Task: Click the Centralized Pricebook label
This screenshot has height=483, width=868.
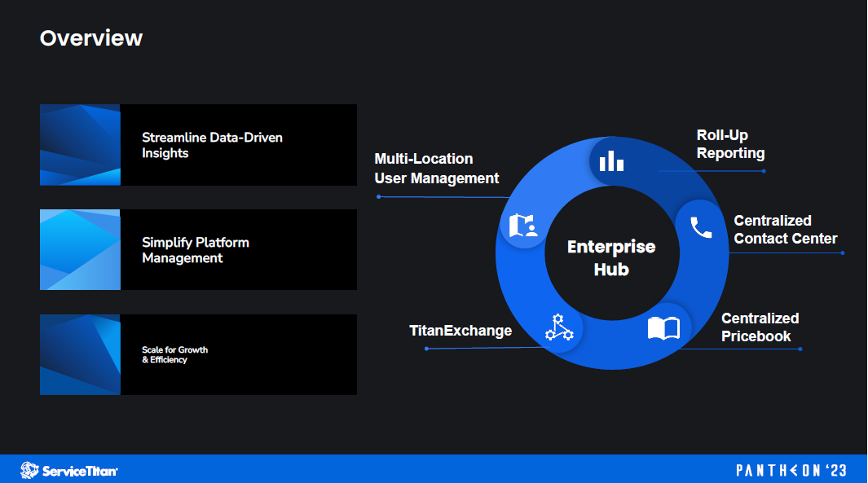Action: pyautogui.click(x=760, y=327)
